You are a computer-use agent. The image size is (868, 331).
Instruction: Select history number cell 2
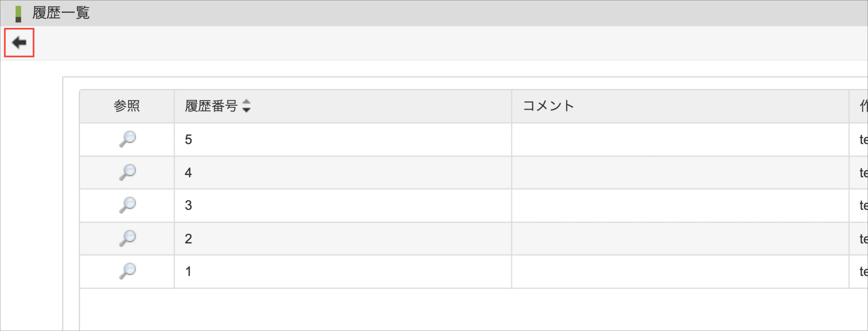click(188, 238)
